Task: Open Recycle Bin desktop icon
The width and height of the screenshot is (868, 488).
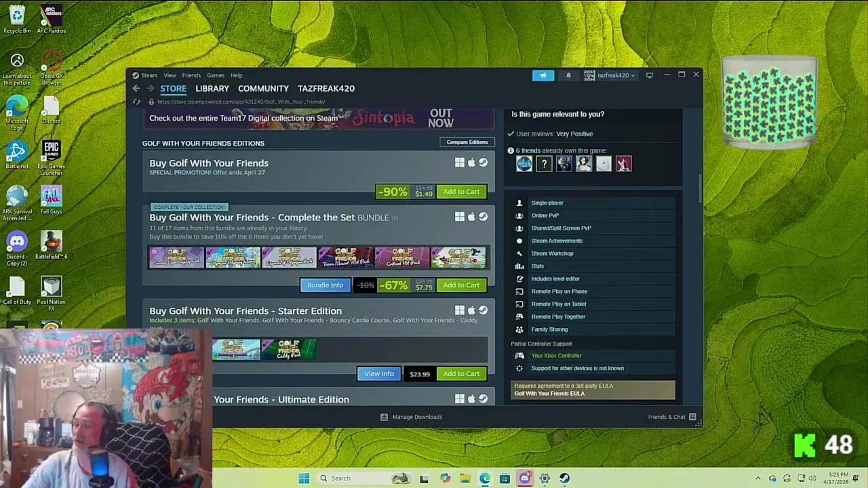Action: 17,19
